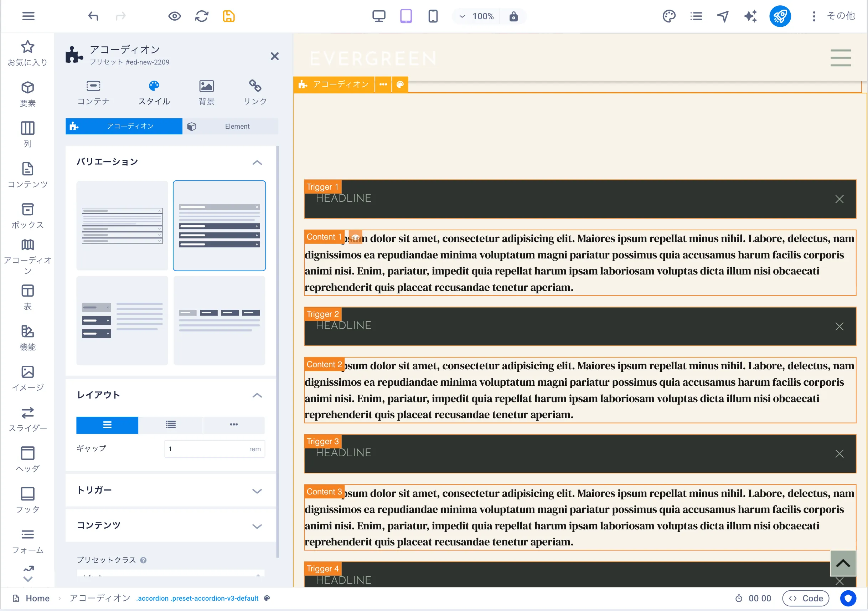
Task: Switch to the コンテナ tab
Action: click(93, 92)
